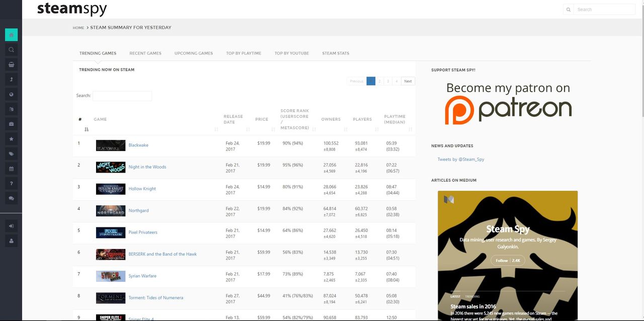Viewport: 644px width, 321px height.
Task: Focus the table Search filter field
Action: [x=122, y=96]
